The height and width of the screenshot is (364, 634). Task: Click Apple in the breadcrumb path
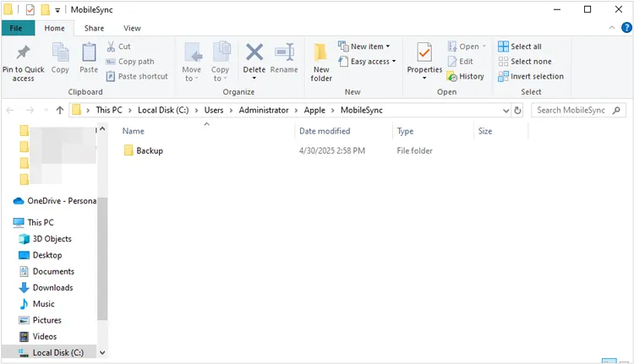[x=314, y=111]
